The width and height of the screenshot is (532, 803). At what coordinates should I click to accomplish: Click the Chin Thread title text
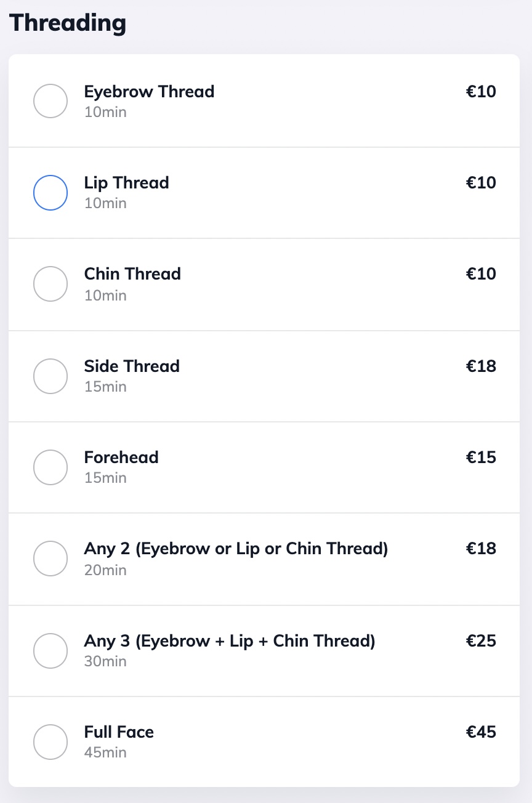(x=132, y=274)
